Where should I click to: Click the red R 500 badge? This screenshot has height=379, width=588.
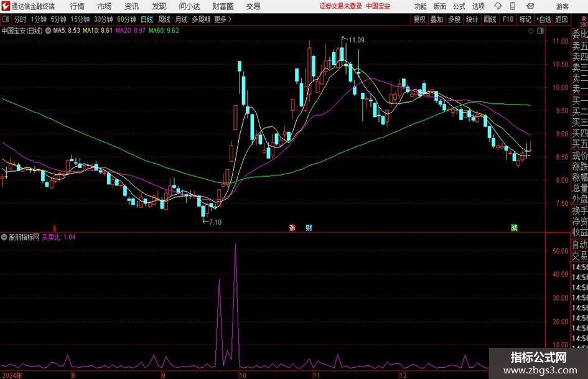pos(584,21)
